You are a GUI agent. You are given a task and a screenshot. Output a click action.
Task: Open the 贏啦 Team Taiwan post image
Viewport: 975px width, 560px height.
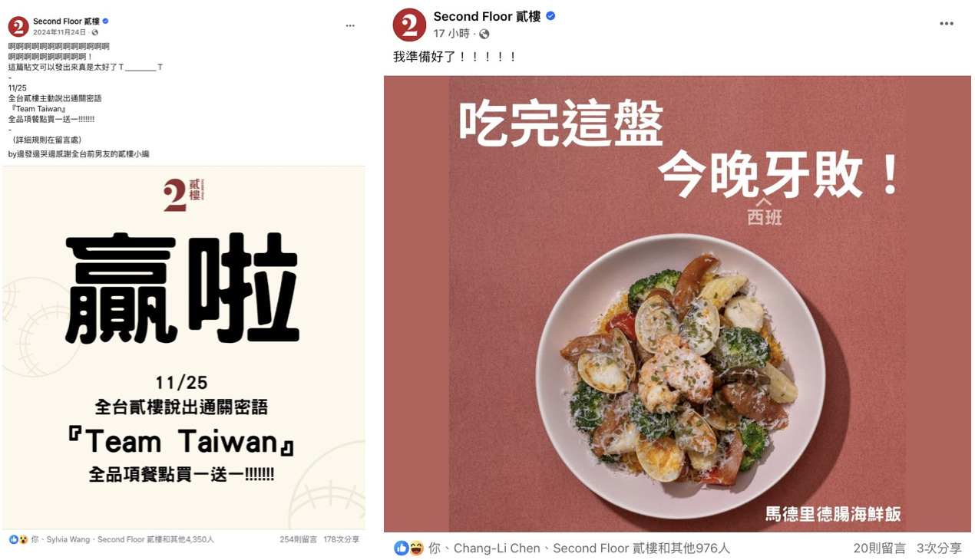tap(183, 347)
